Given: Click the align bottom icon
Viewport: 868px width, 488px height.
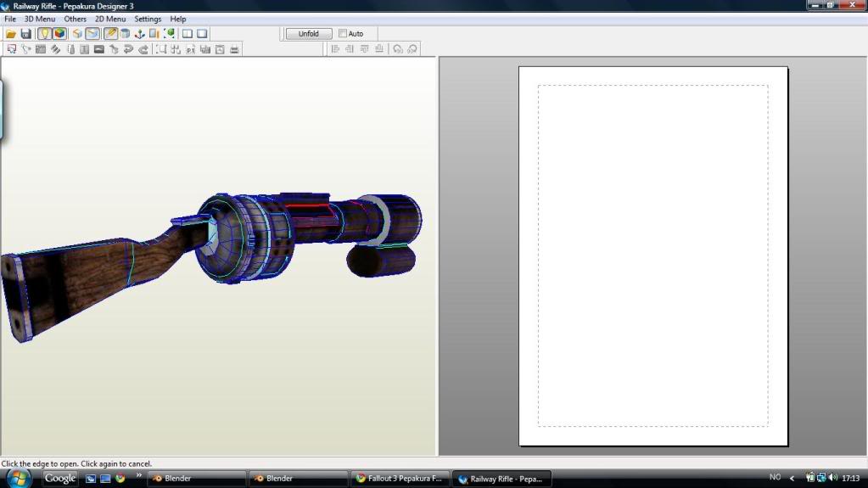Looking at the screenshot, I should pos(379,49).
